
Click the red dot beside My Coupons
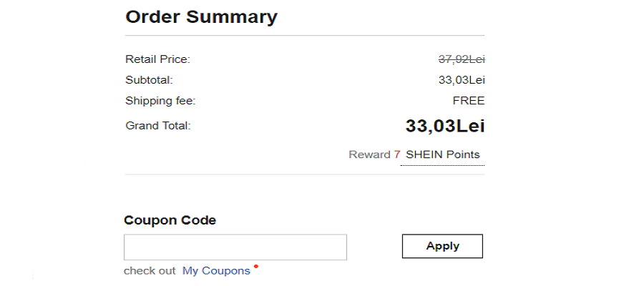pos(256,267)
